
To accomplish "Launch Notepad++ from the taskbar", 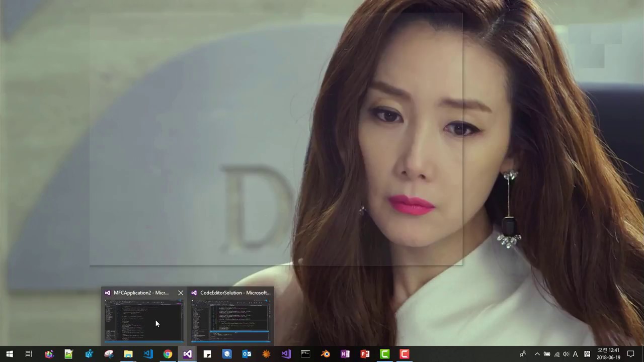I will tap(68, 354).
